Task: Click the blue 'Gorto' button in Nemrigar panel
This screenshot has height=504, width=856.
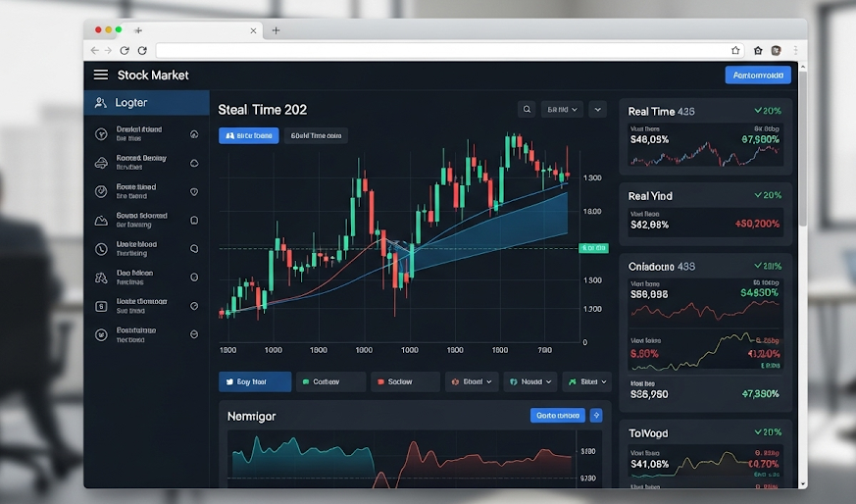Action: pos(557,416)
